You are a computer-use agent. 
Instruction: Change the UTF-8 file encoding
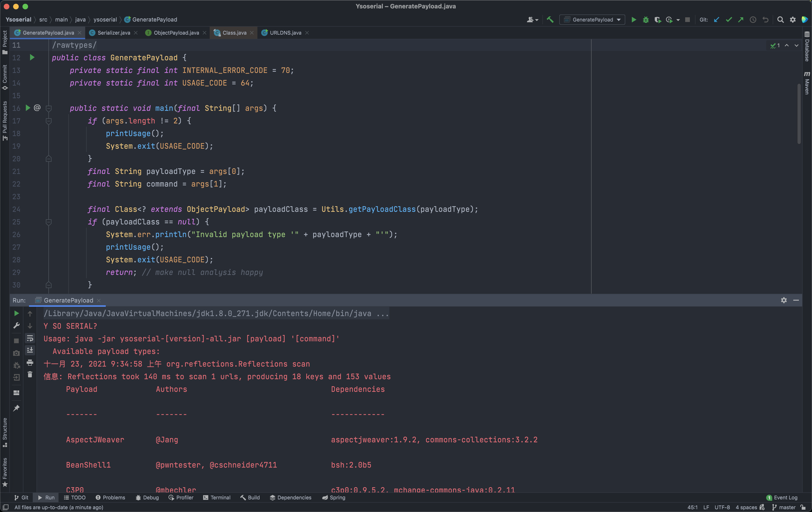[x=722, y=507]
